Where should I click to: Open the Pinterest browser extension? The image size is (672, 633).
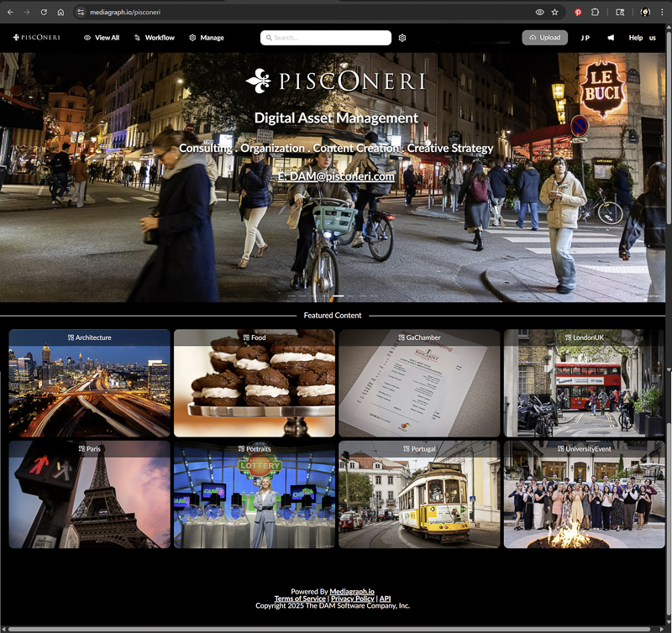578,13
